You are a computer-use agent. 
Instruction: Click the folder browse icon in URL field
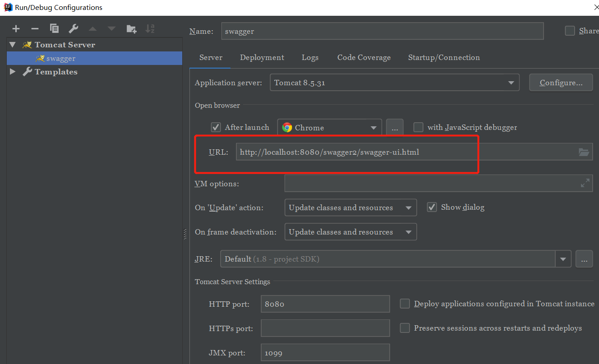coord(584,152)
